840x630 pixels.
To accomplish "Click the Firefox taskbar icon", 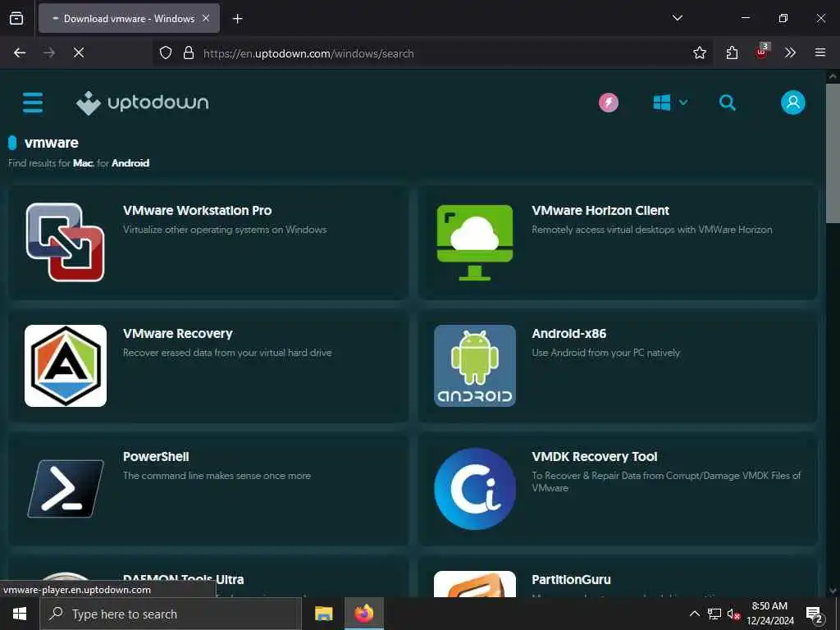I will pos(363,614).
